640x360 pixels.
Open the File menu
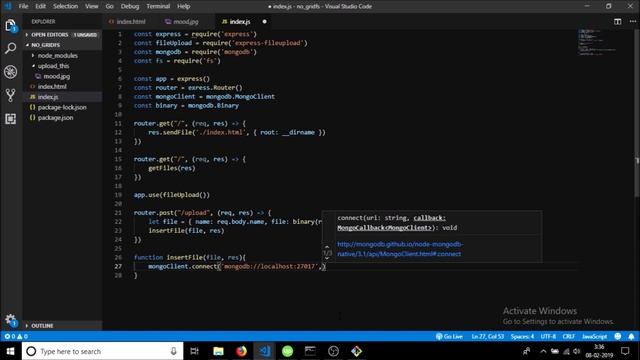(x=23, y=6)
